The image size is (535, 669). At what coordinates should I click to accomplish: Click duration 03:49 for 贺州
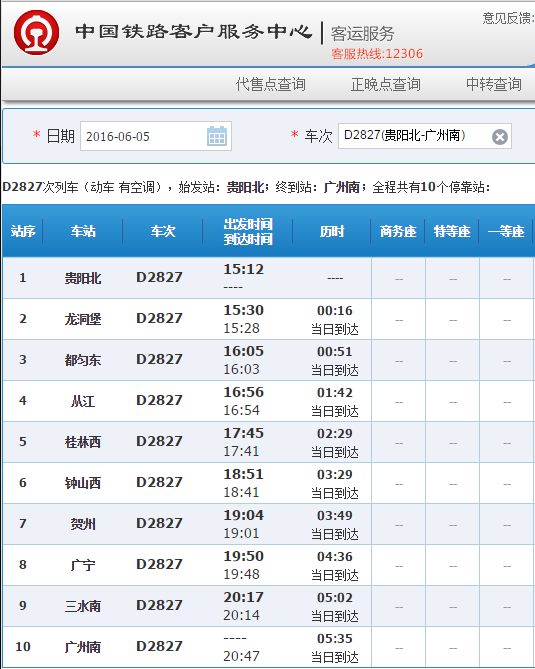(334, 515)
